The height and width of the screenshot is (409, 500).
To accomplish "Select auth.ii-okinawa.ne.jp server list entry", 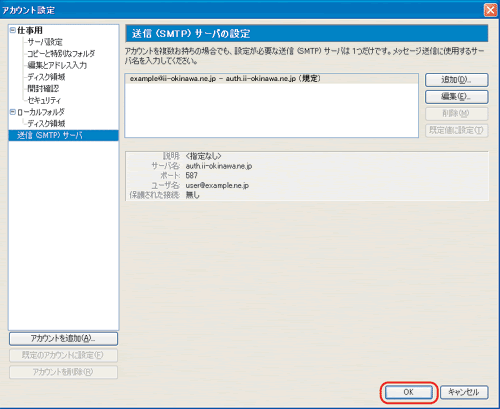I will coord(272,79).
